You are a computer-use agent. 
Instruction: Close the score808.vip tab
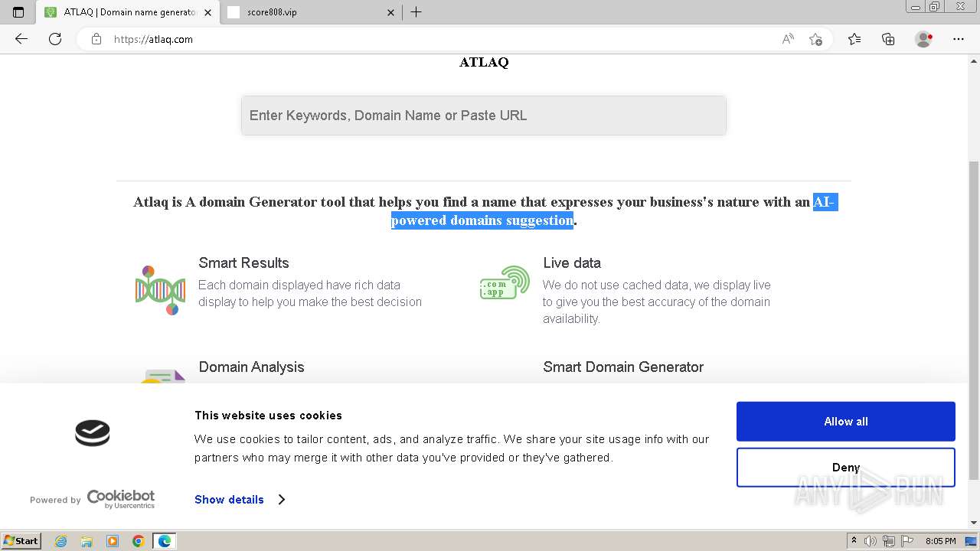(391, 12)
